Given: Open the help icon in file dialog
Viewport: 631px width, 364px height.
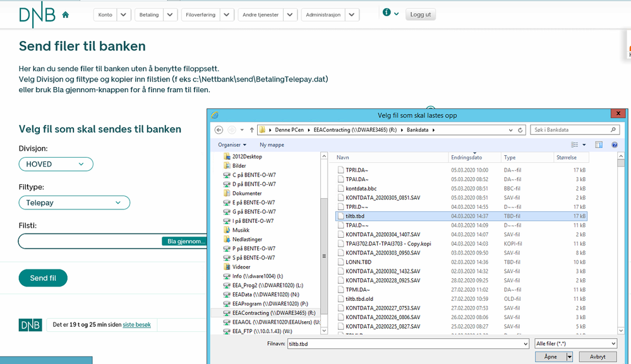Looking at the screenshot, I should point(614,144).
